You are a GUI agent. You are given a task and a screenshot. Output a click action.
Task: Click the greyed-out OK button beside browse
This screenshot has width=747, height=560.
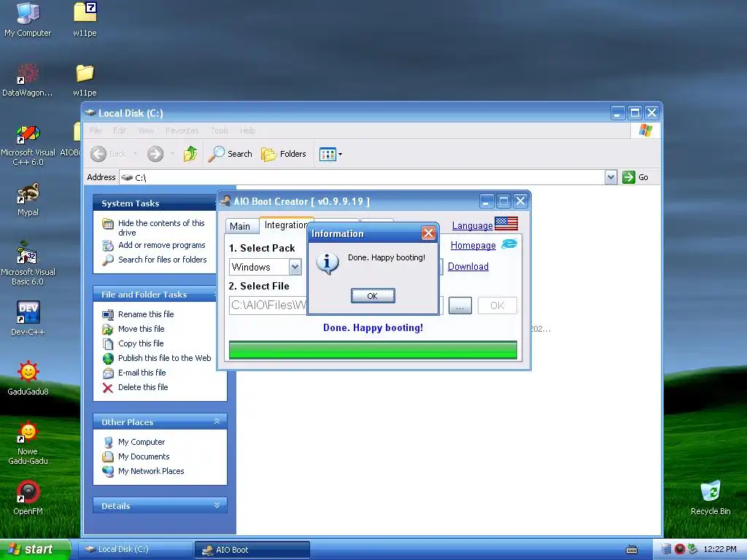[x=497, y=306]
